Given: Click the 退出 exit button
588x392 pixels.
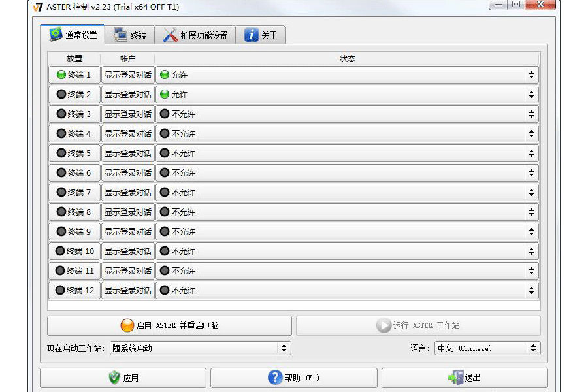Looking at the screenshot, I should (x=465, y=378).
